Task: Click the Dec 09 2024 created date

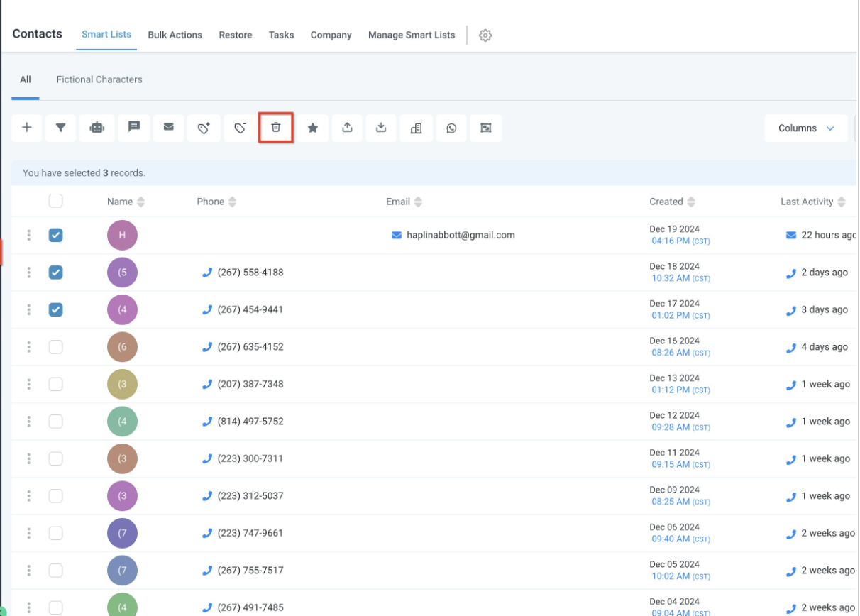Action: tap(675, 490)
